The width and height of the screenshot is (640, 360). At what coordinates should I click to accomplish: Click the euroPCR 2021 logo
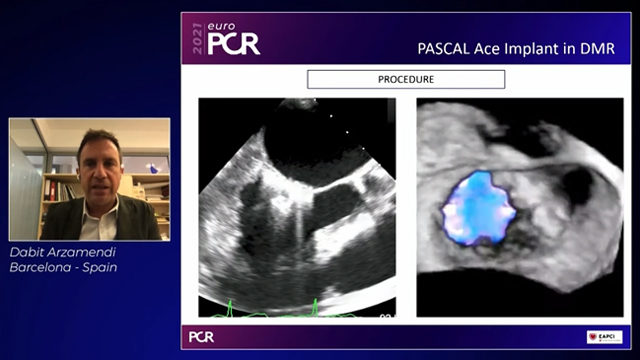[227, 39]
